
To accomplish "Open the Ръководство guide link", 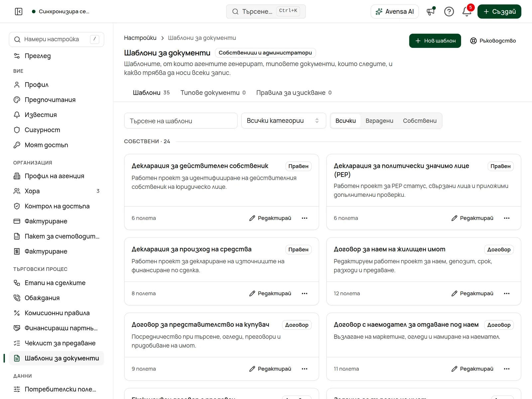I will click(493, 41).
